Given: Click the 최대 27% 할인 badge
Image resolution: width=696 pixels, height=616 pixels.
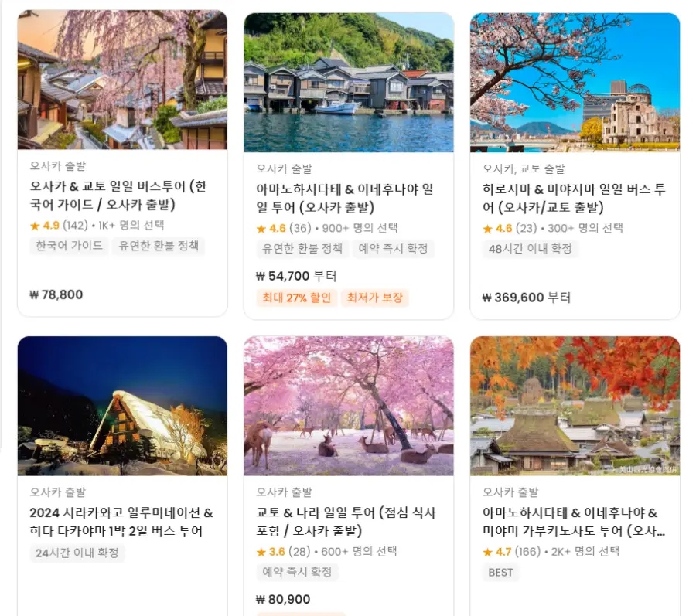Looking at the screenshot, I should [296, 298].
